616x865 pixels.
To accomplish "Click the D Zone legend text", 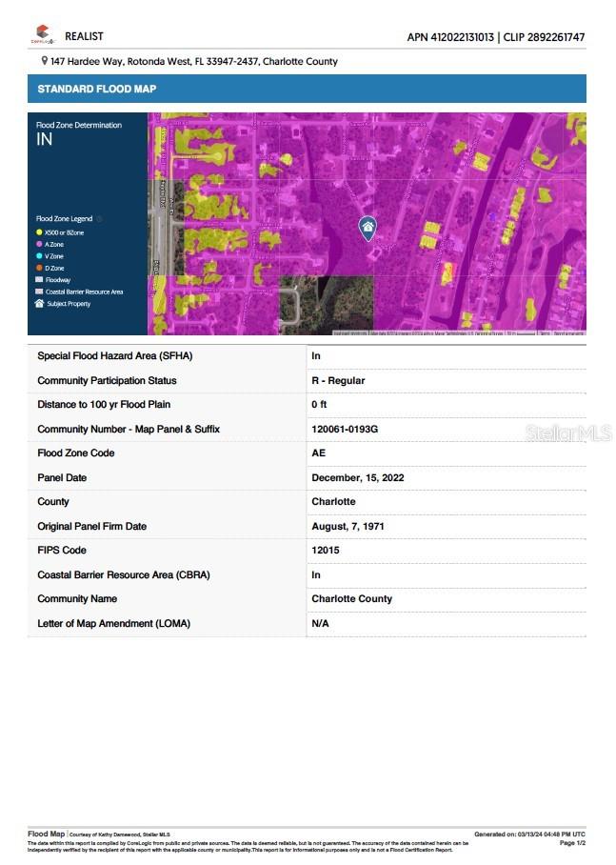I will tap(54, 268).
